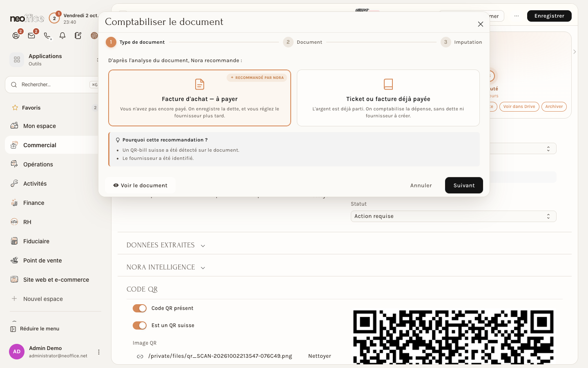The image size is (588, 368).
Task: Click the Applications grid icon
Action: click(x=17, y=60)
